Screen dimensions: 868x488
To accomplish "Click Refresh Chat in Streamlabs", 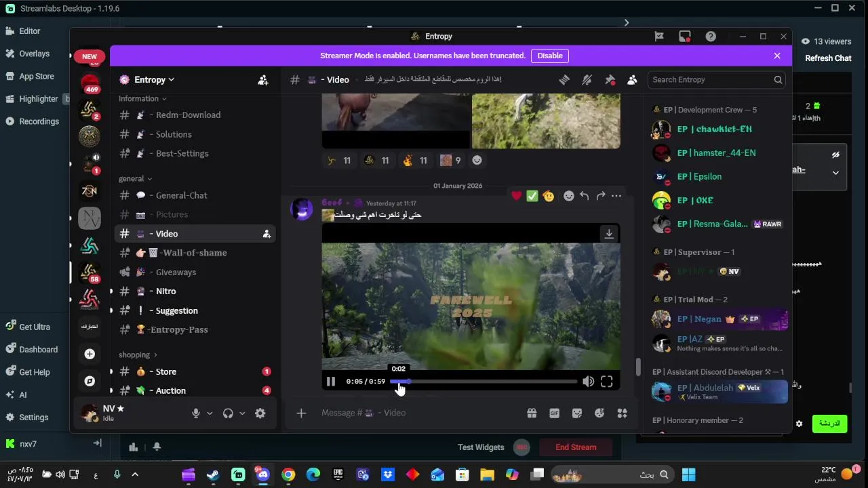I will click(828, 58).
